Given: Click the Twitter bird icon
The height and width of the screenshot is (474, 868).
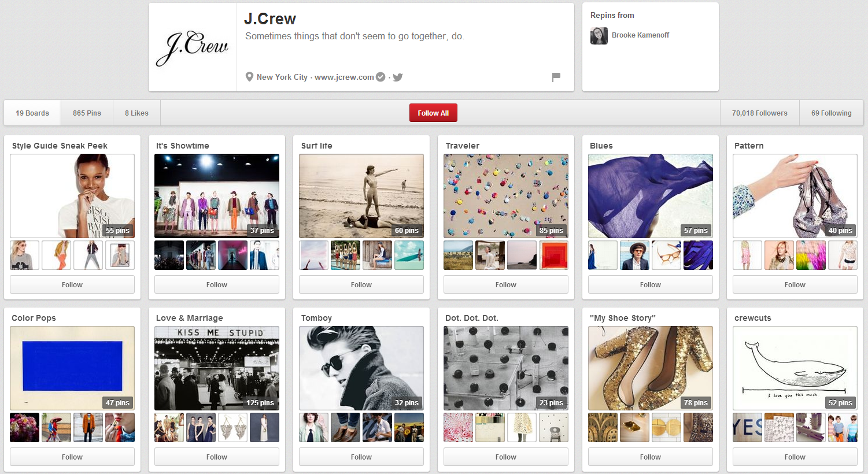Looking at the screenshot, I should [x=398, y=77].
